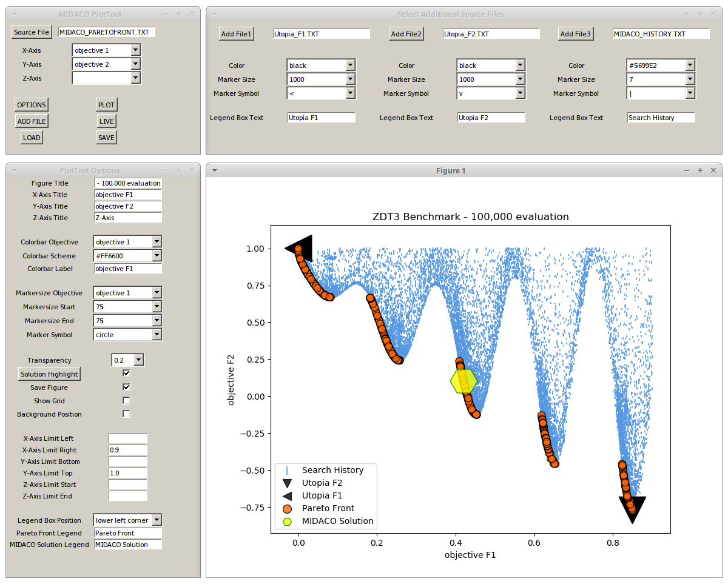
Task: Click the LIVE button
Action: [106, 121]
